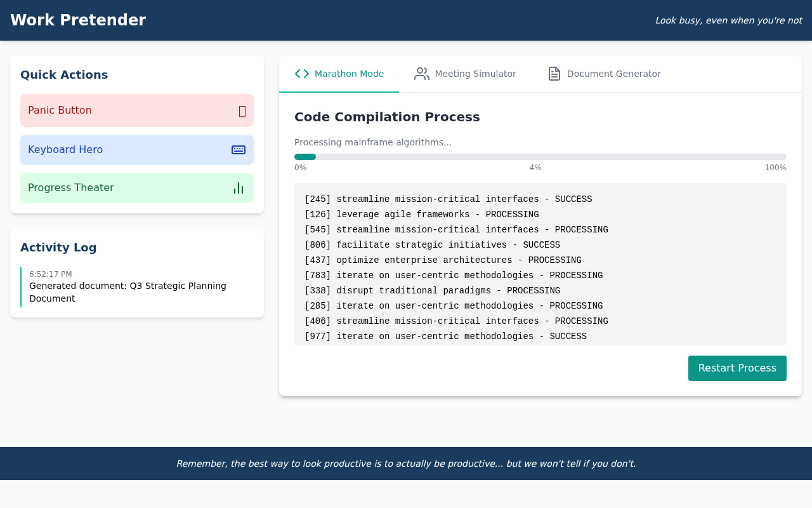Click the log line numbered [977]
This screenshot has height=508, width=812.
pos(445,337)
